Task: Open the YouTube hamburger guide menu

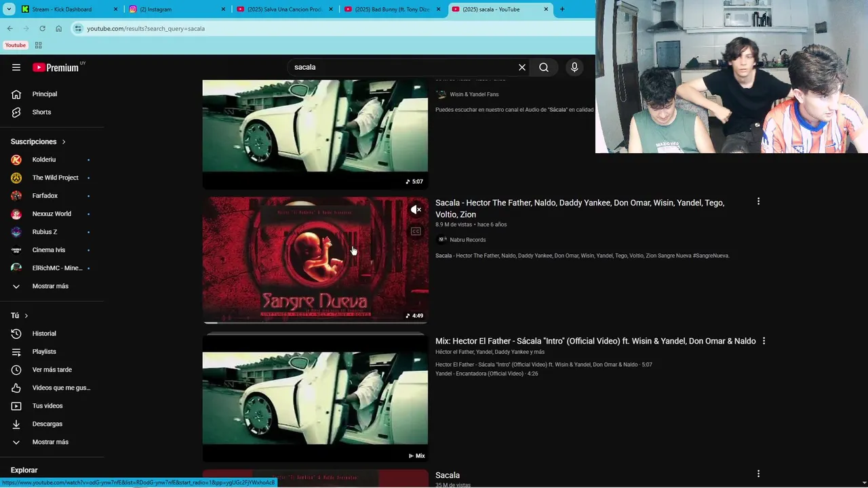Action: (16, 67)
